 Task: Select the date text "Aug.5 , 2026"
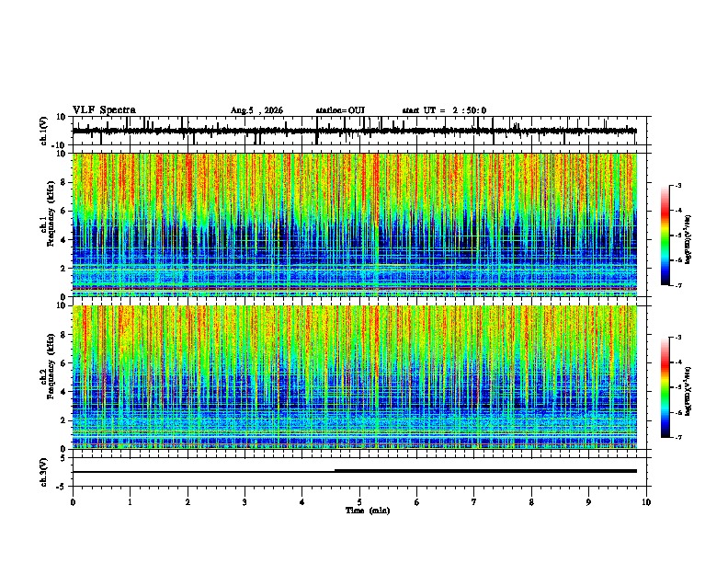(x=256, y=110)
